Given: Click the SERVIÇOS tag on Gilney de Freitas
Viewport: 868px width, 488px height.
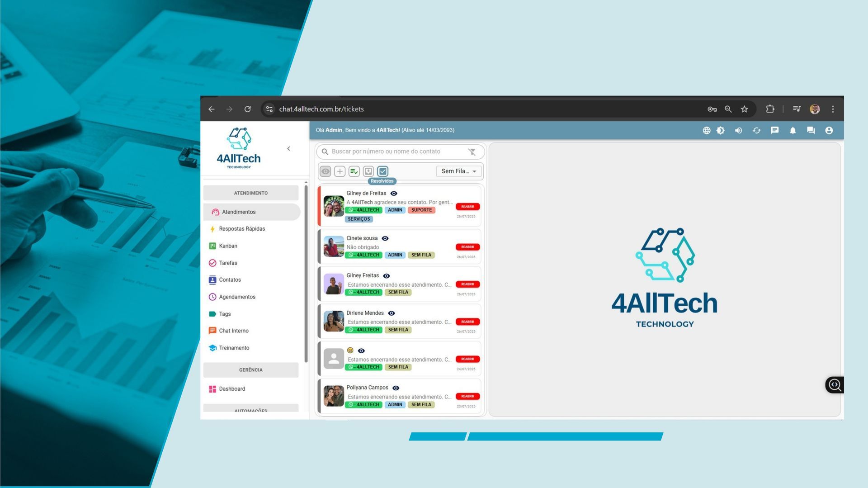Looking at the screenshot, I should click(x=359, y=219).
